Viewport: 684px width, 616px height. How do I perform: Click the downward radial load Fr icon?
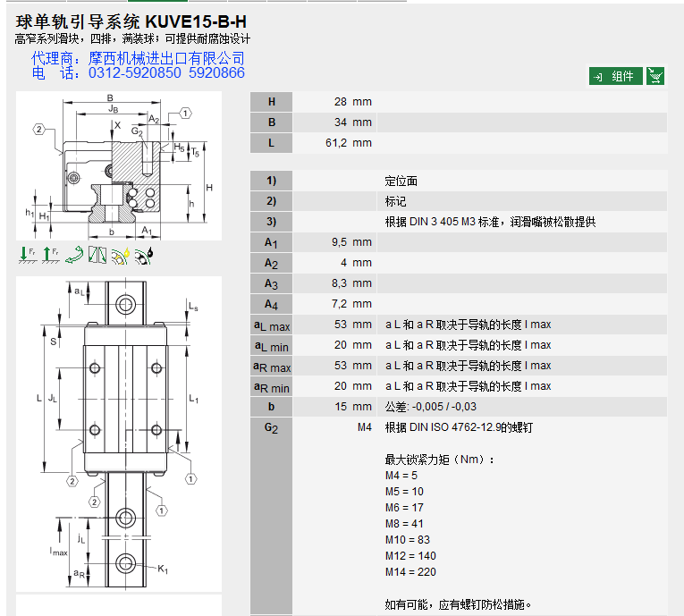[x=26, y=255]
